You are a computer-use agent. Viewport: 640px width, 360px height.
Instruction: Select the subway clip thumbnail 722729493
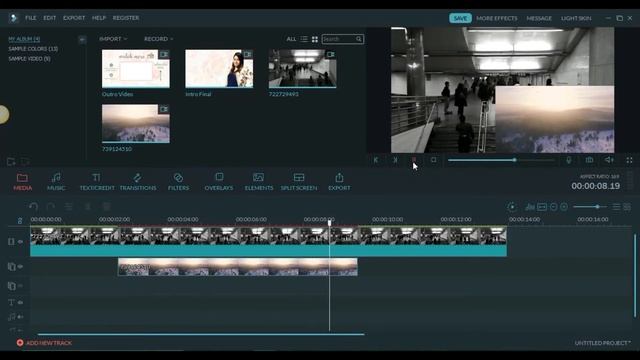click(302, 69)
